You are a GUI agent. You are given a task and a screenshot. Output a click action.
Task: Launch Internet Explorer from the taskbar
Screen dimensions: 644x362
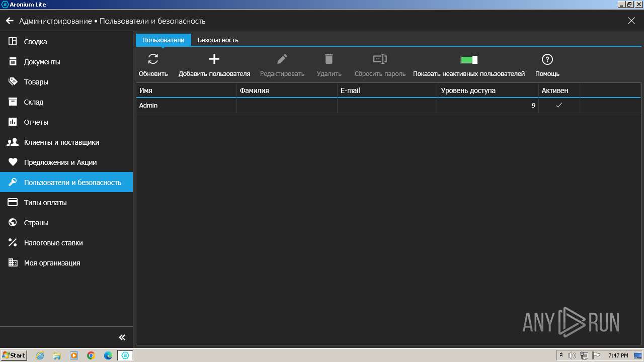(x=40, y=355)
